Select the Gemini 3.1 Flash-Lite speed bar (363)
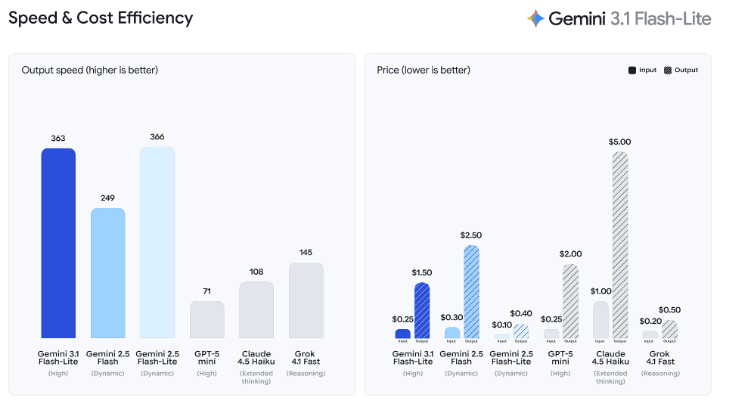 (x=58, y=243)
